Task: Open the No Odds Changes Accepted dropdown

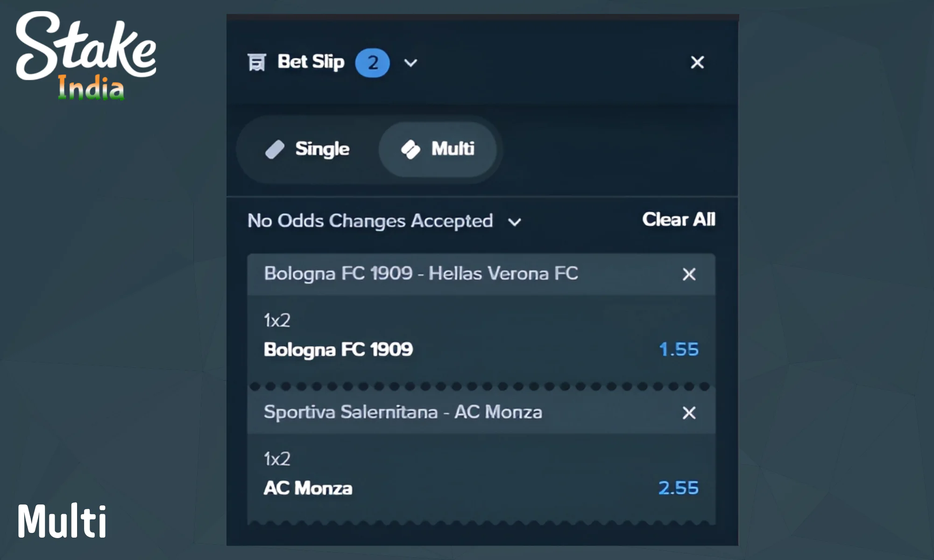Action: 370,221
